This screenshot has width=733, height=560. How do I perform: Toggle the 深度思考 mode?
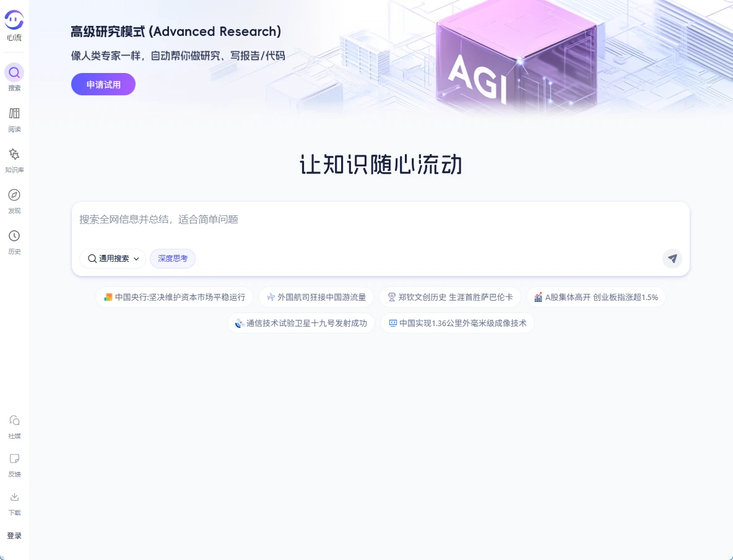coord(173,259)
